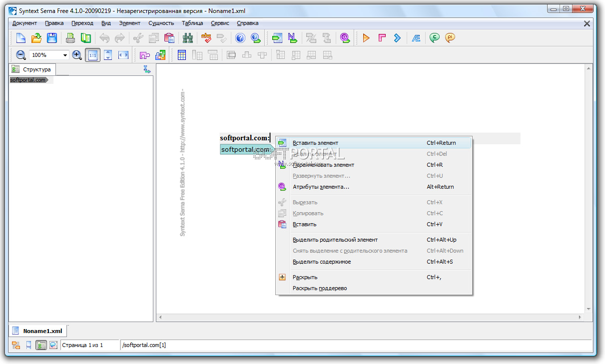Open element attributes via toolbar @ icon

click(345, 38)
